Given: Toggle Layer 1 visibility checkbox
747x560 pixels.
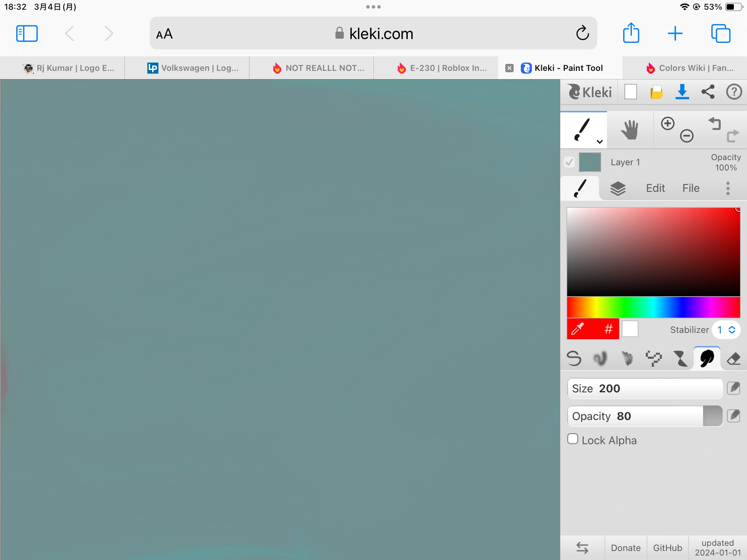Looking at the screenshot, I should (569, 162).
